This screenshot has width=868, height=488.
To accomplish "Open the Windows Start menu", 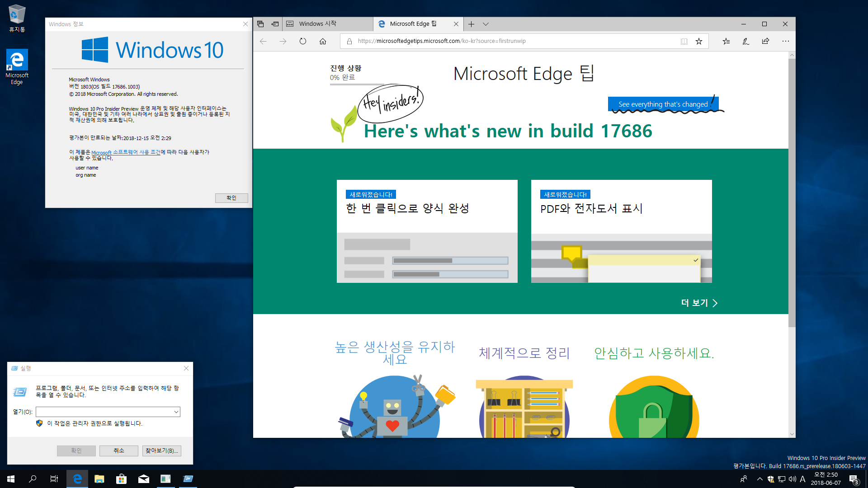I will point(11,479).
